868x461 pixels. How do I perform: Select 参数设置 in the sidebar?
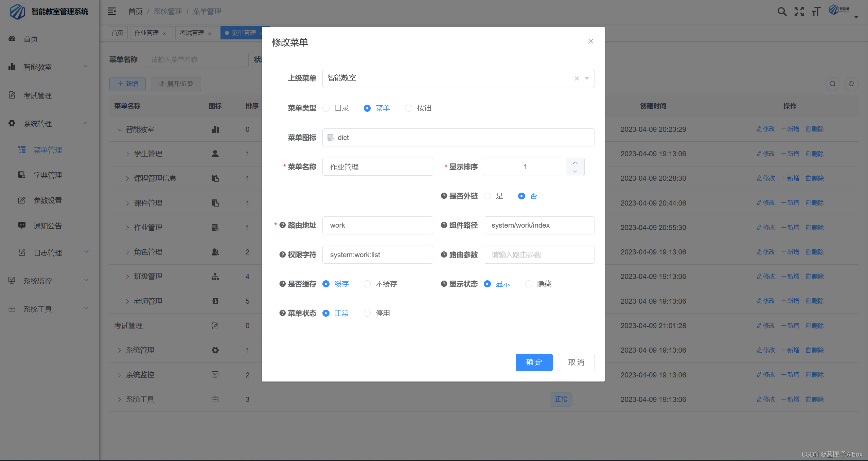click(x=47, y=200)
